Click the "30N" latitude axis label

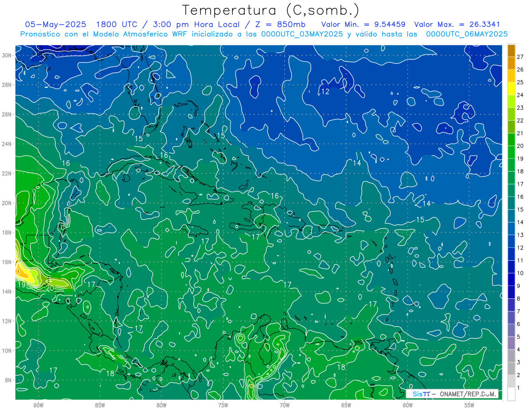(x=7, y=55)
